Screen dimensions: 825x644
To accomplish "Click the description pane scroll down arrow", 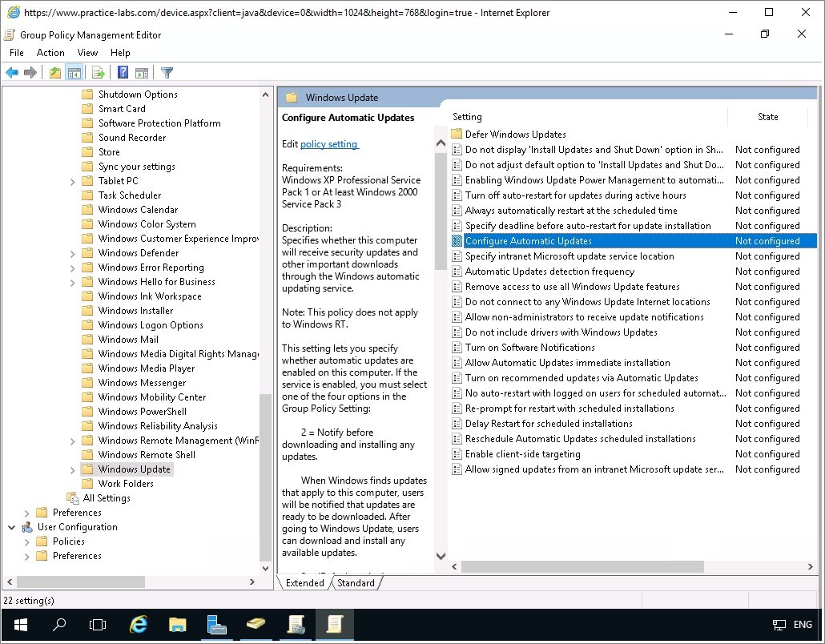I will tap(440, 556).
